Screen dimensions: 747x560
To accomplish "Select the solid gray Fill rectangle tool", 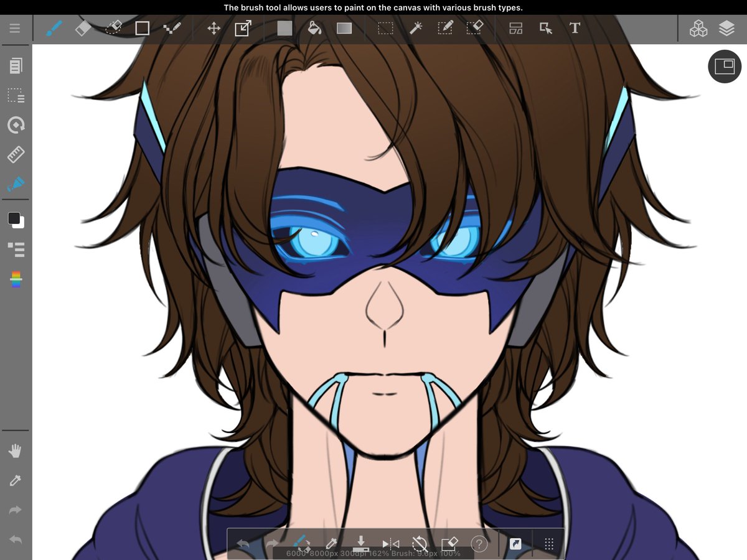I will [x=284, y=29].
